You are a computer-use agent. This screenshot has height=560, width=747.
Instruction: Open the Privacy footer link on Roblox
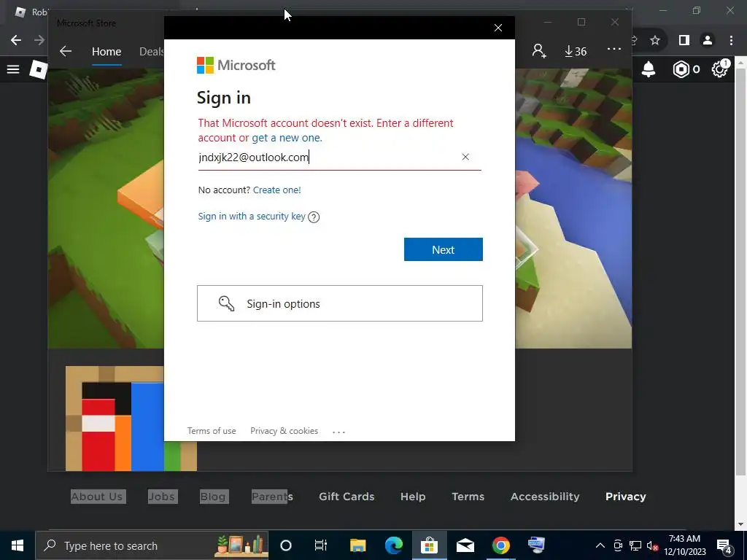tap(625, 496)
